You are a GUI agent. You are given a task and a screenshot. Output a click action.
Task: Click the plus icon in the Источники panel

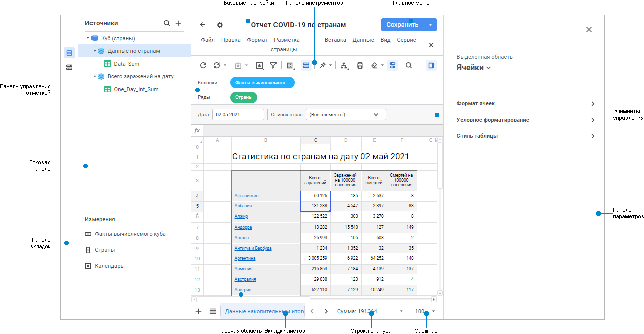[x=178, y=23]
